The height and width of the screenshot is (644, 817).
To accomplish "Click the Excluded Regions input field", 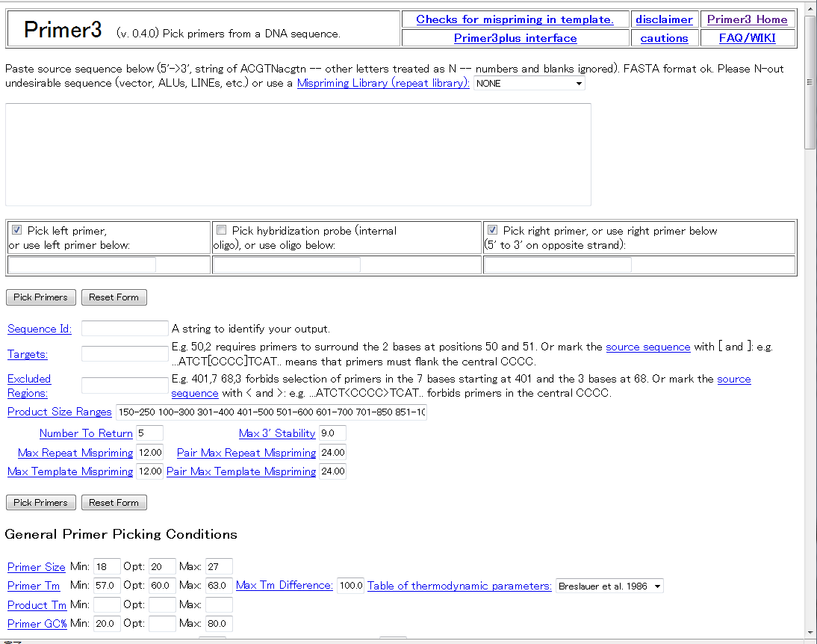I will 125,386.
